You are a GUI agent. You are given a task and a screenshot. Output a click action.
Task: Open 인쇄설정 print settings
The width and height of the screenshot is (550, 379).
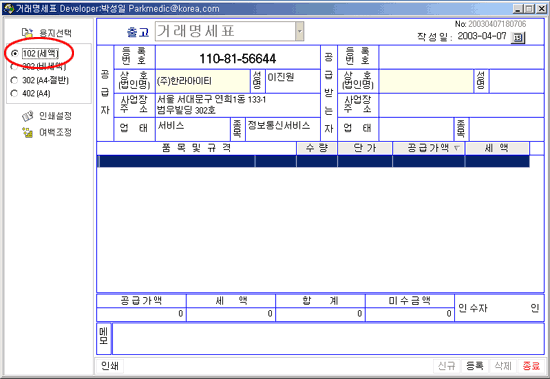pos(47,116)
